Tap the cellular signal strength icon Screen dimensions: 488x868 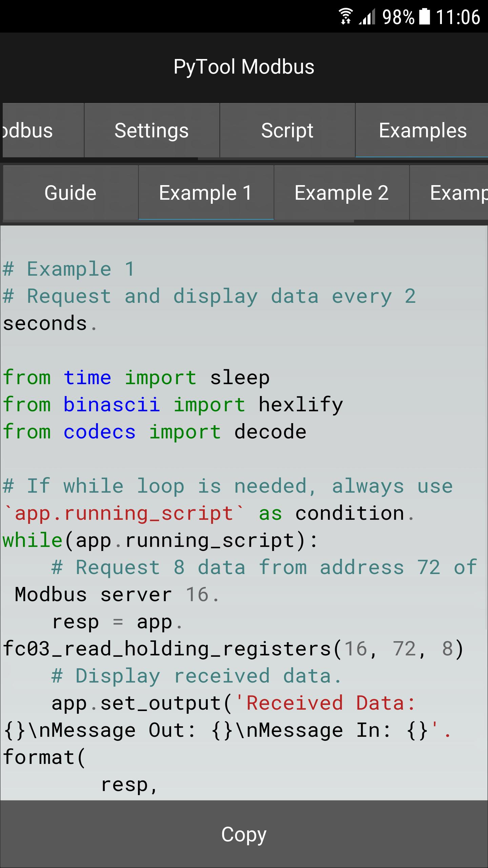click(367, 17)
